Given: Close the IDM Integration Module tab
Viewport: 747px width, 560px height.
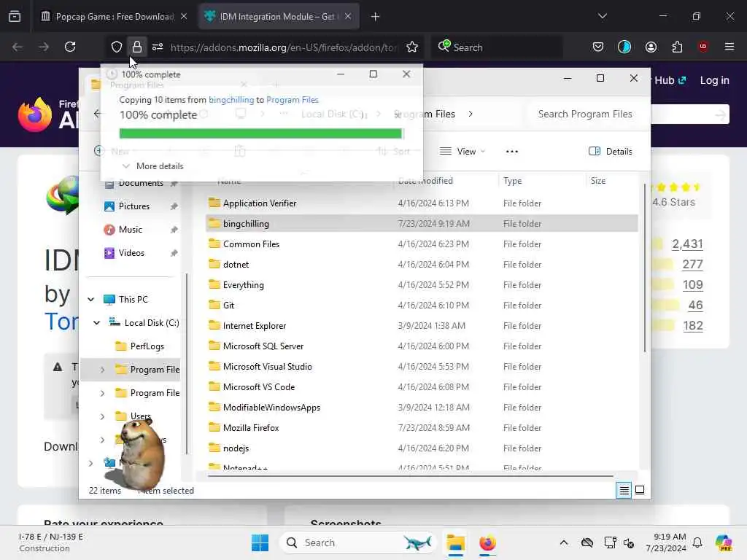Looking at the screenshot, I should point(348,17).
